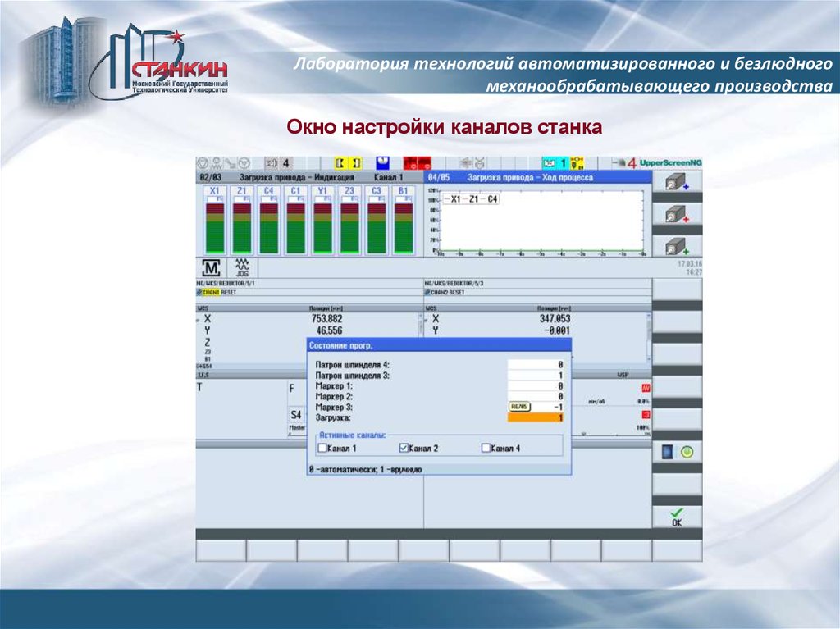840x629 pixels.
Task: Click the empty vertical softkey below the spindle icons
Action: (677, 289)
